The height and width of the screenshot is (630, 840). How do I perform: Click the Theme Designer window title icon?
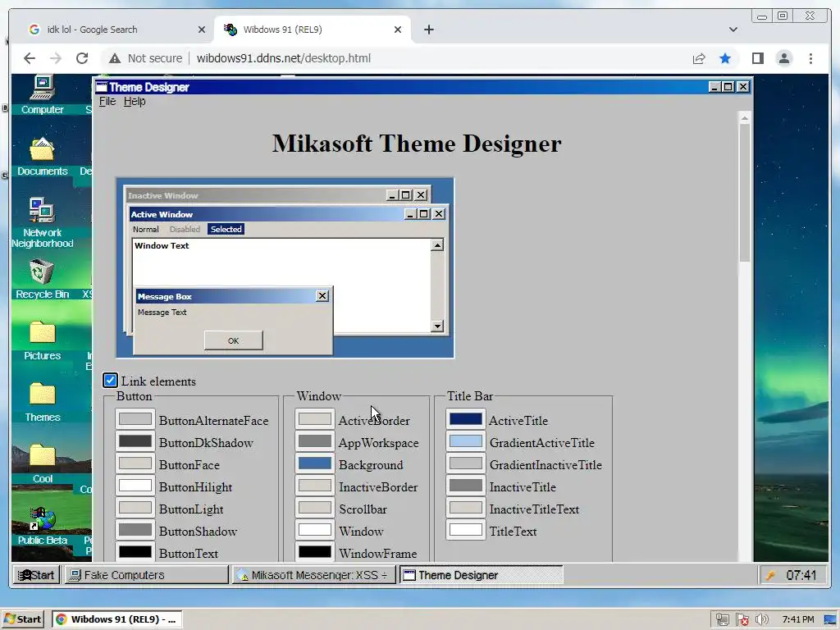(x=101, y=87)
